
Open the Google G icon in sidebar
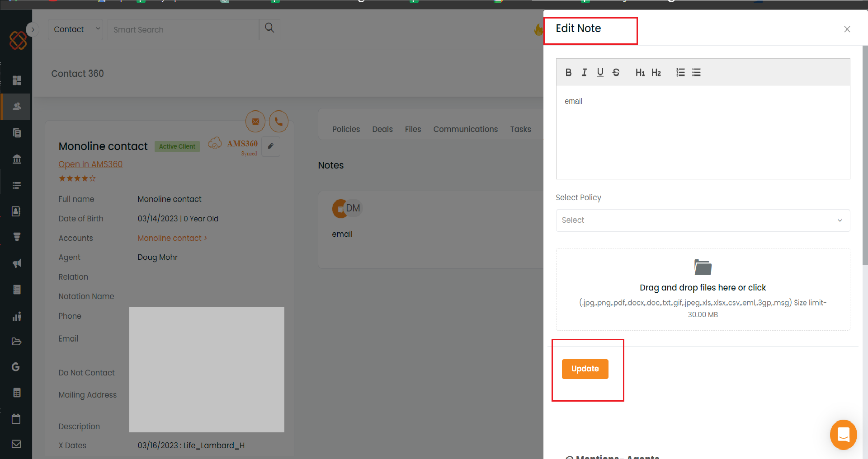(x=16, y=367)
